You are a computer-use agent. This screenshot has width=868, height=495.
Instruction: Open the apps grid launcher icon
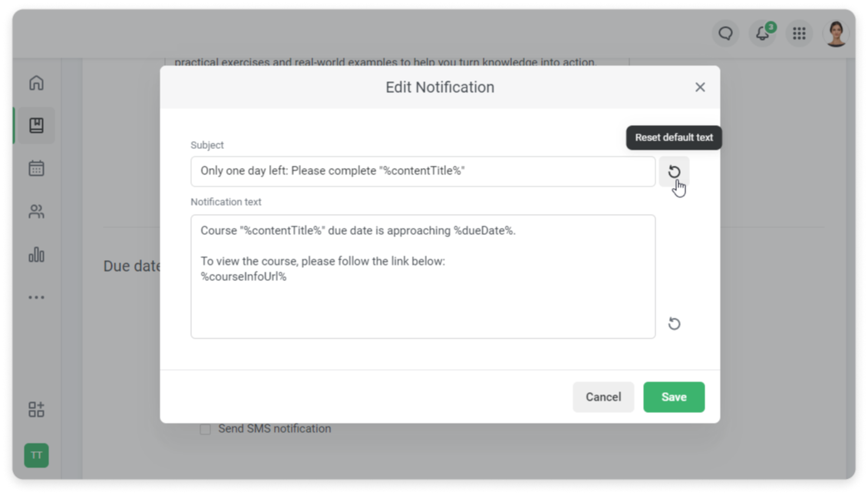pyautogui.click(x=799, y=34)
